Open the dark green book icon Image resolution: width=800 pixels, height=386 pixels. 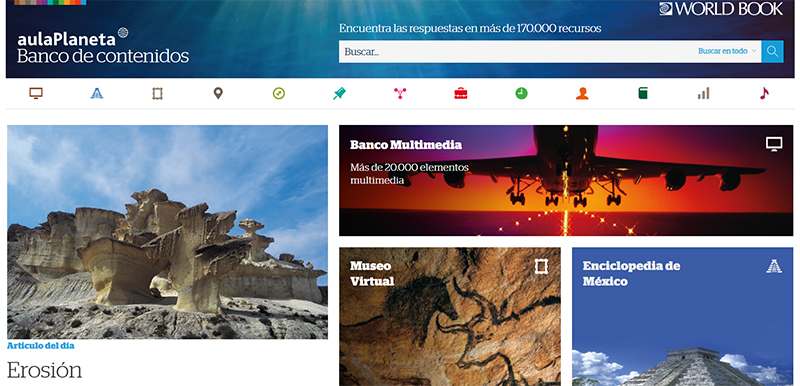pyautogui.click(x=643, y=93)
